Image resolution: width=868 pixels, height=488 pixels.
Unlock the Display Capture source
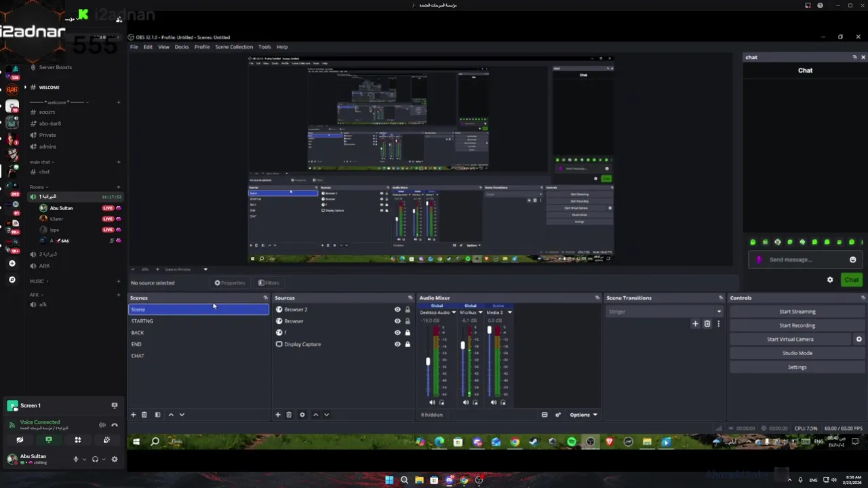pyautogui.click(x=407, y=344)
